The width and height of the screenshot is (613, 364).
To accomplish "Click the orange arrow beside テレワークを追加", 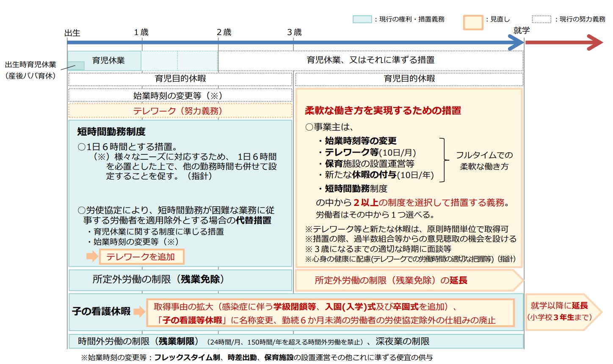I will [92, 256].
